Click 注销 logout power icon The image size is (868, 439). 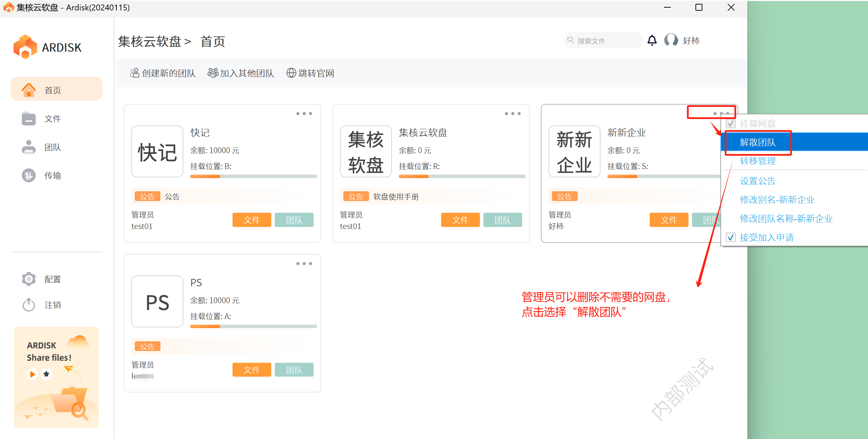point(29,305)
